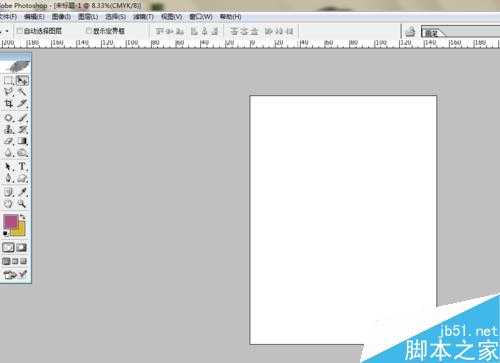Open the 图像(I) menu
Viewport: 500px width, 363px height.
[61, 17]
